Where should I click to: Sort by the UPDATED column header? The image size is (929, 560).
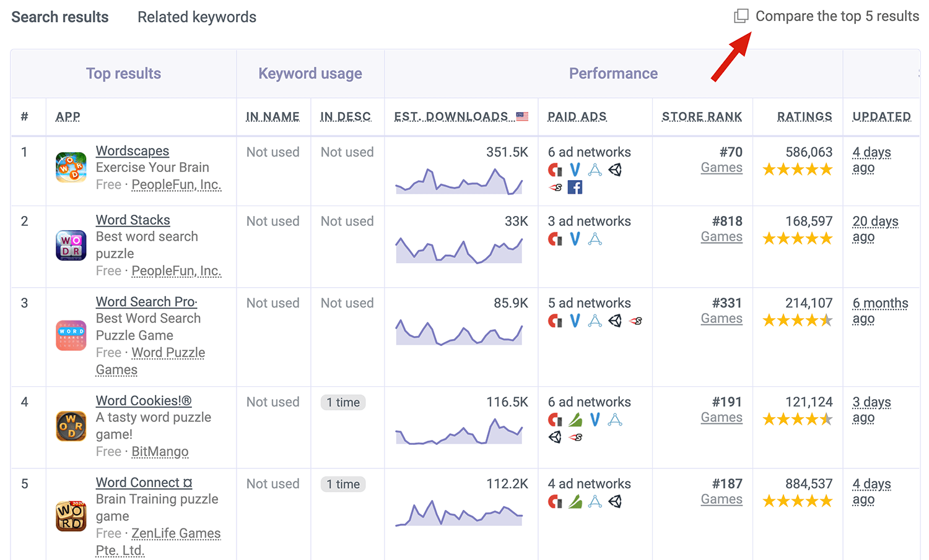coord(882,116)
